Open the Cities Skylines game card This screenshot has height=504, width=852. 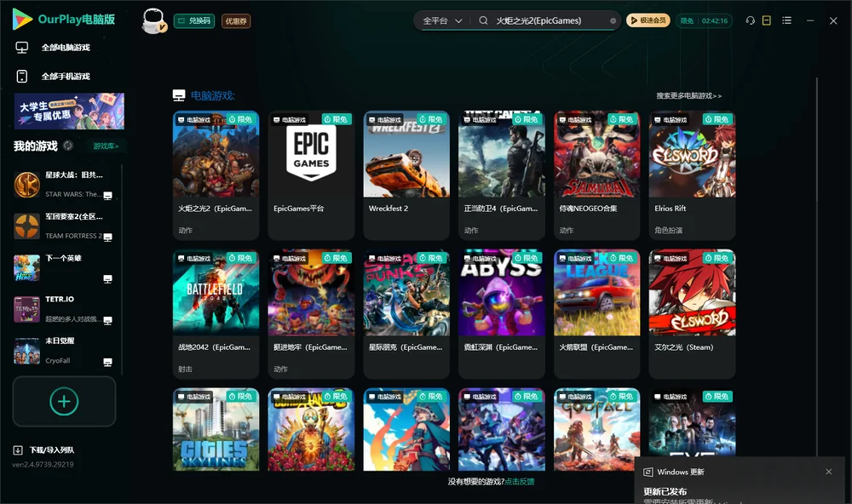click(216, 429)
